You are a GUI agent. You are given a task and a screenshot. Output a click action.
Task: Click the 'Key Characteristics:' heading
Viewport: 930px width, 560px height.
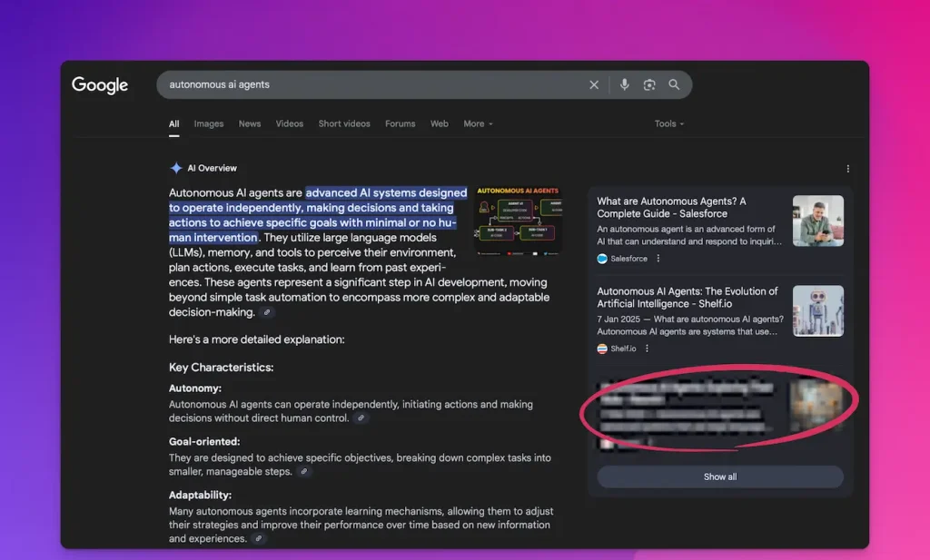[x=222, y=368]
